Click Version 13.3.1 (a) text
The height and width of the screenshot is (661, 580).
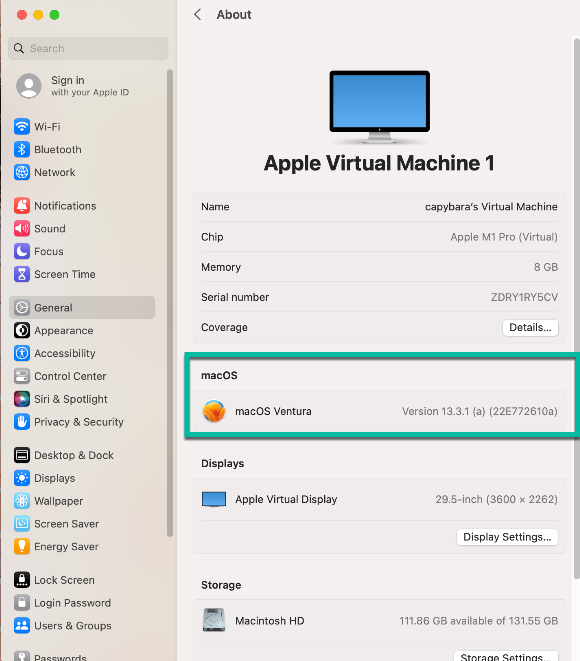pyautogui.click(x=480, y=411)
